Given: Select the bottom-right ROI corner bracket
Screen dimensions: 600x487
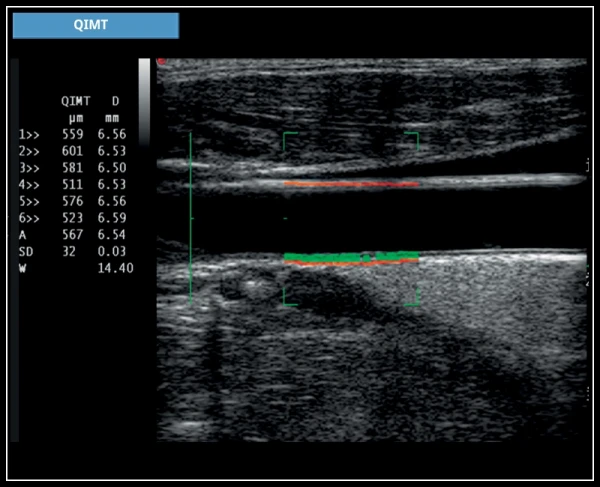Looking at the screenshot, I should point(413,298).
